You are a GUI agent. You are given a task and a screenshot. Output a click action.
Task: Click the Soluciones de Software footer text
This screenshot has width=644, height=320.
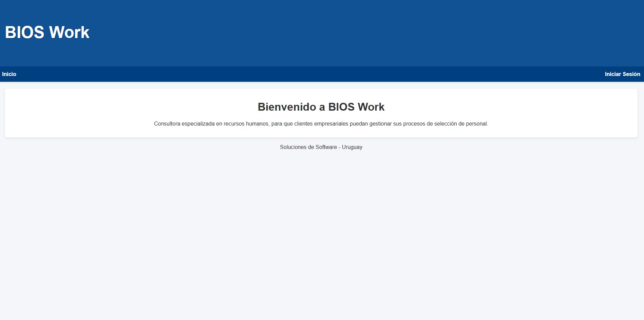(321, 147)
